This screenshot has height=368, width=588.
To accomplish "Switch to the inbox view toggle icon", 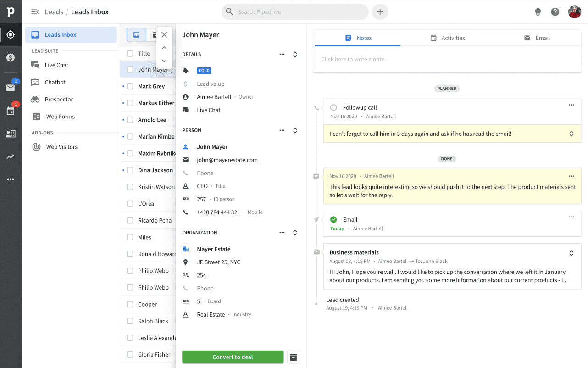I will 136,34.
